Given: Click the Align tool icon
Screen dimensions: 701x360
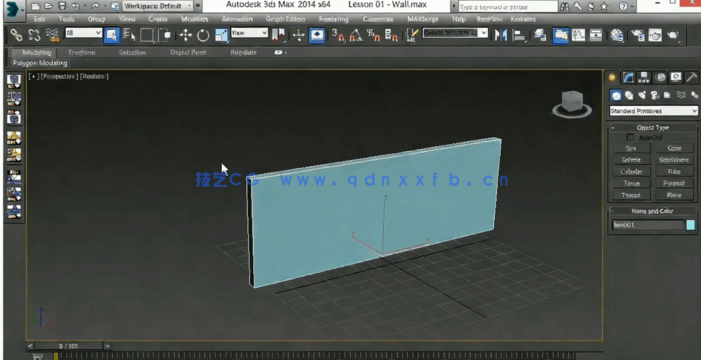Looking at the screenshot, I should [x=519, y=35].
